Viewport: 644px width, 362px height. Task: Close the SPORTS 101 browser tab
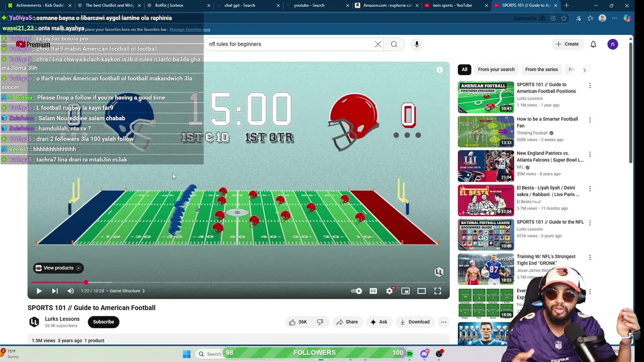pos(555,6)
